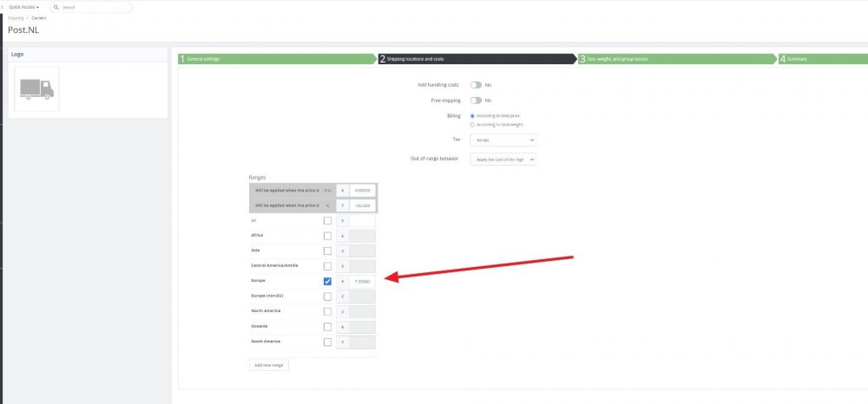The width and height of the screenshot is (868, 404).
Task: Click the carrier truck logo image
Action: [36, 89]
